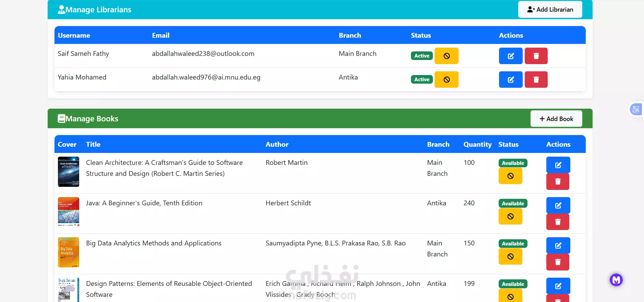Edit the Java Beginner's Guide book
The height and width of the screenshot is (302, 644).
pyautogui.click(x=558, y=205)
